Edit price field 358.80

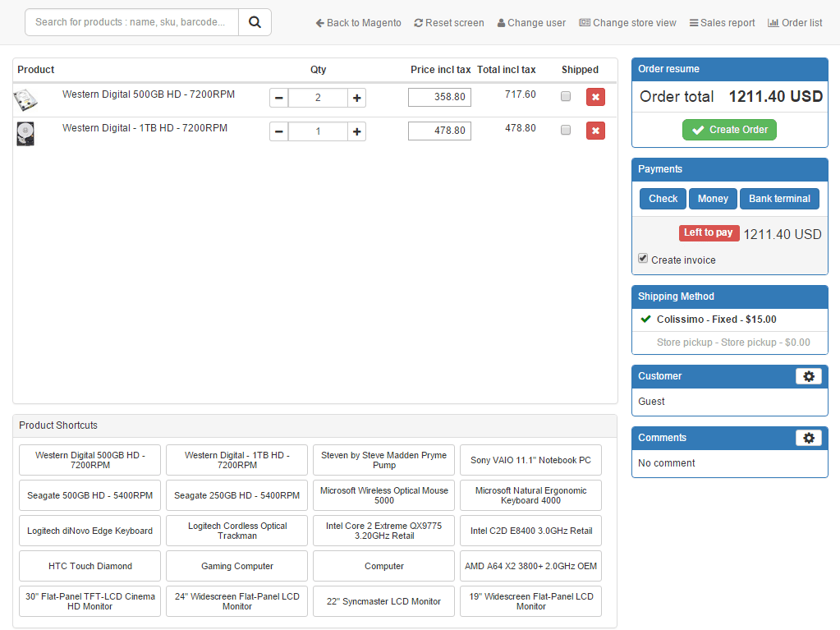pos(439,97)
